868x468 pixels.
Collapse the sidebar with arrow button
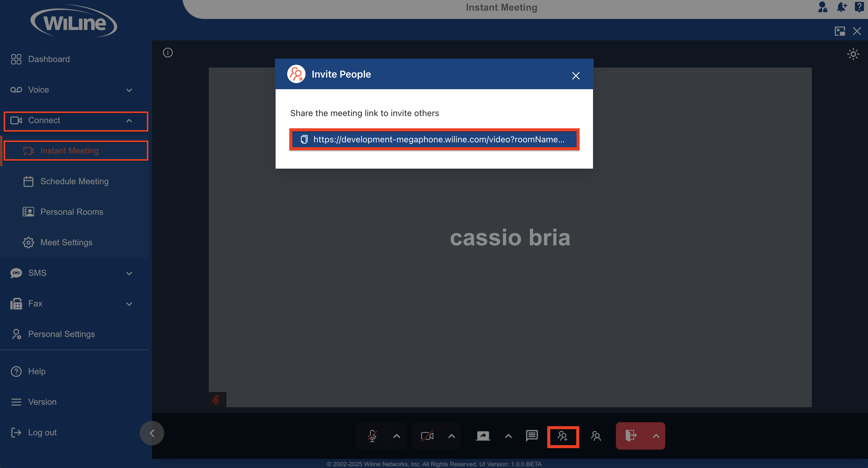point(152,433)
